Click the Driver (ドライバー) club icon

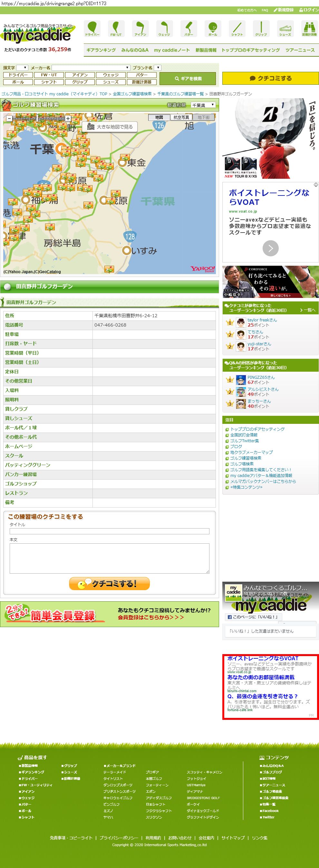point(92,28)
